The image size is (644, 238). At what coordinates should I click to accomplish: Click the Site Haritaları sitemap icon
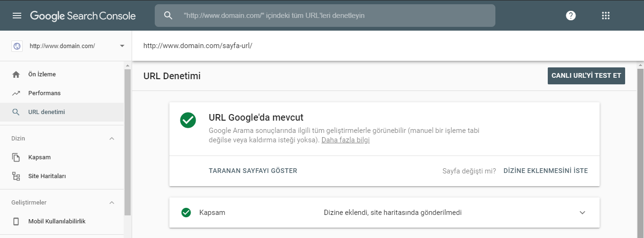click(x=16, y=176)
